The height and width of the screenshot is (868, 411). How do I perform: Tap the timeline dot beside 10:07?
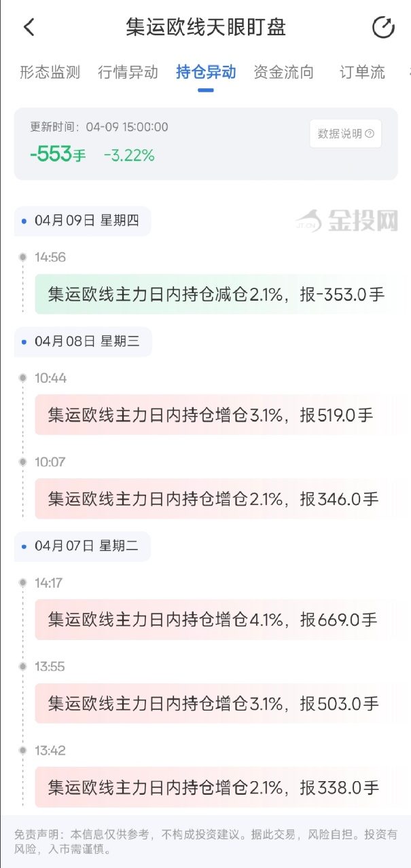coord(23,462)
